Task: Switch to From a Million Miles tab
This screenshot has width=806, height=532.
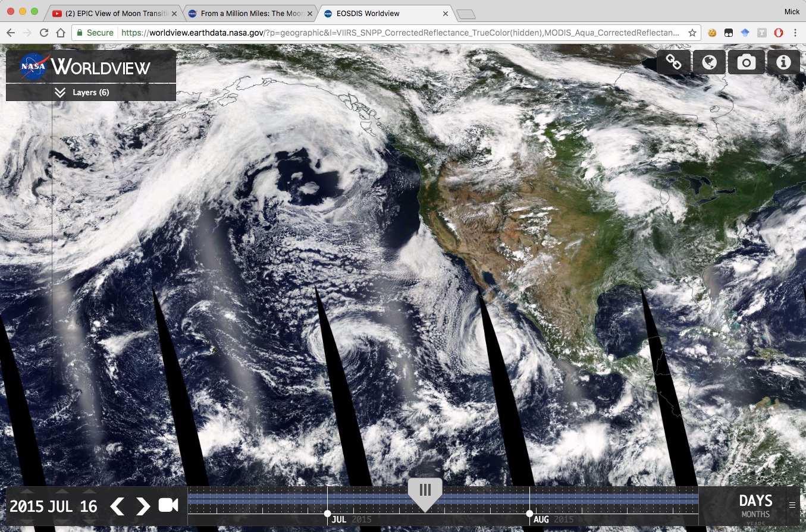Action: (x=249, y=13)
